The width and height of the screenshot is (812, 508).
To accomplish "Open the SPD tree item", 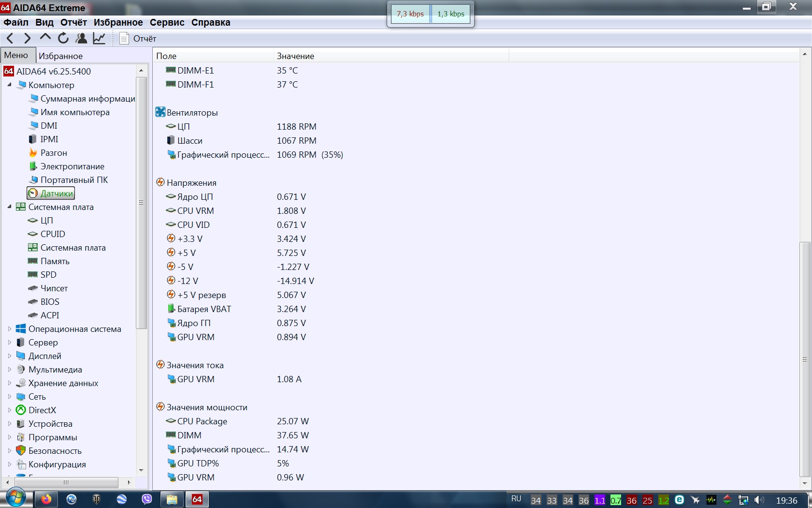I will (43, 274).
